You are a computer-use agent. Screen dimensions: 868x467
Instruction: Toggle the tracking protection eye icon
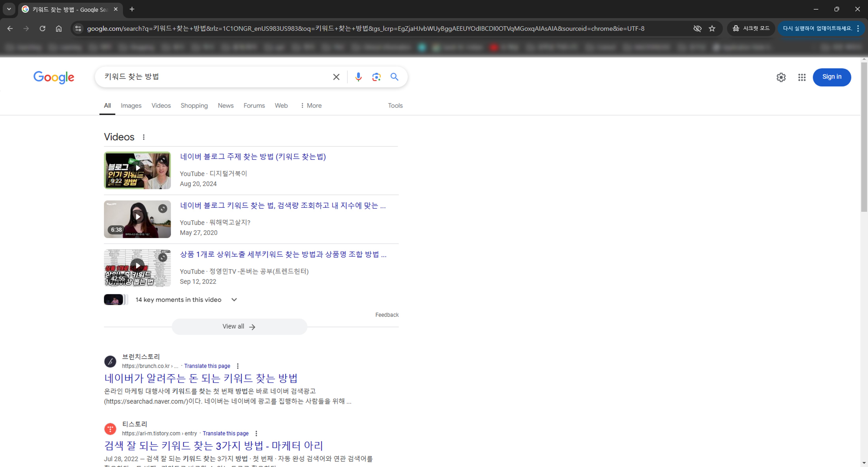tap(698, 29)
